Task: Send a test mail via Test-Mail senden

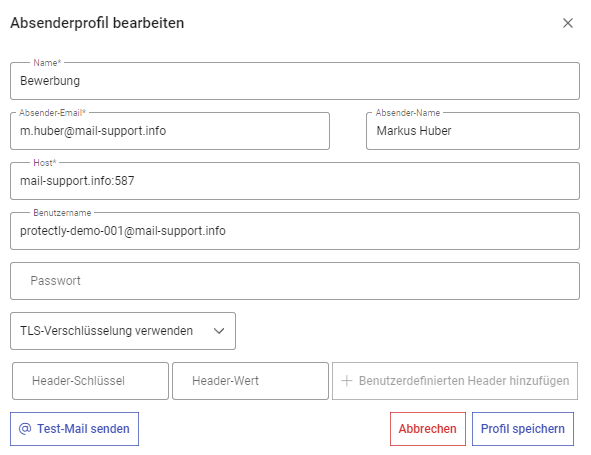Action: (x=75, y=429)
